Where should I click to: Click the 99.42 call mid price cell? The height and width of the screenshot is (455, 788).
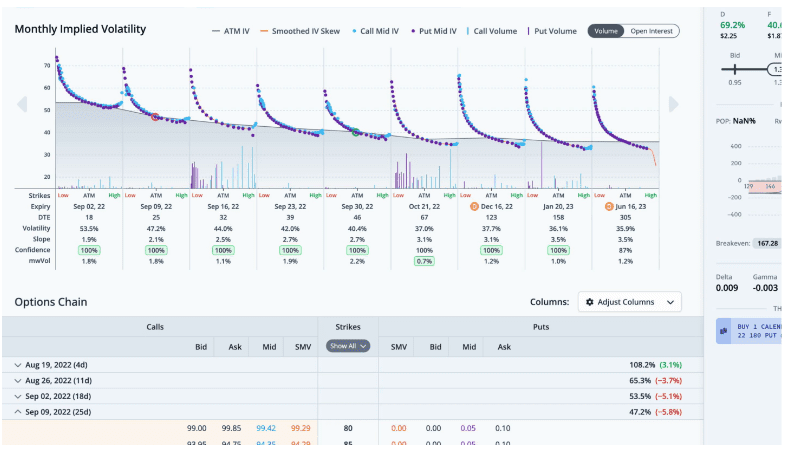[266, 428]
